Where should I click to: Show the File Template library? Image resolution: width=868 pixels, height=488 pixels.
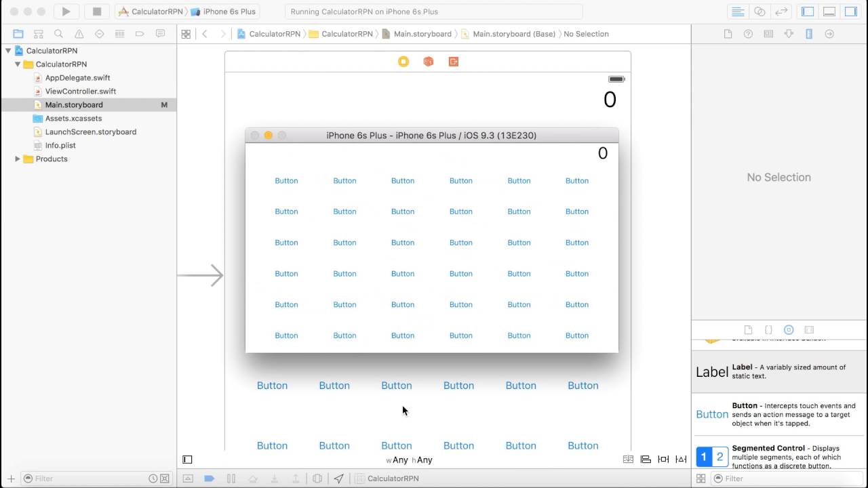[x=749, y=330]
